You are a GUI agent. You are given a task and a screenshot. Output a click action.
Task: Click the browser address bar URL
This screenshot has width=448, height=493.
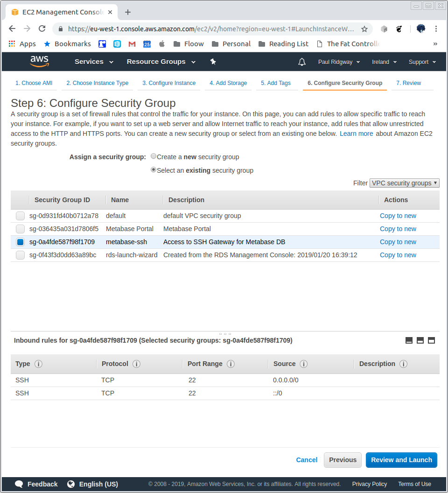pos(210,29)
